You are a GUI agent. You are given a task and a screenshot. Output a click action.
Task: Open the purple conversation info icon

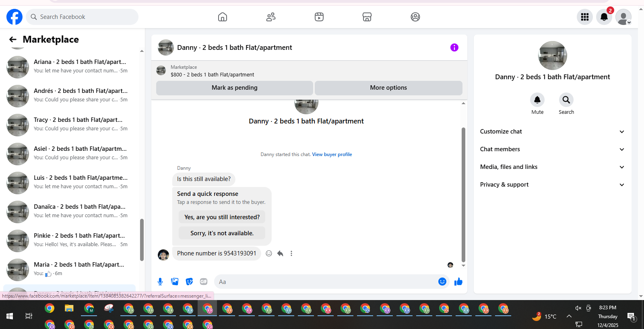454,47
